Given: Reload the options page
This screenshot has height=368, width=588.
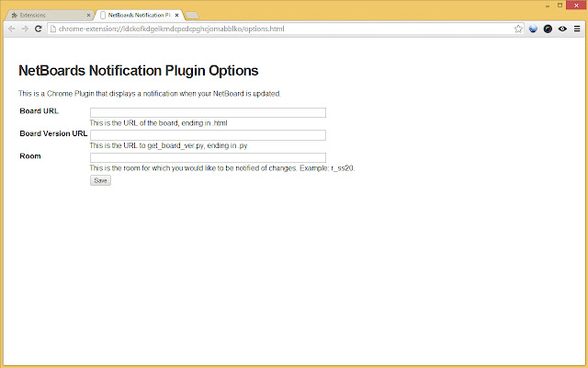Looking at the screenshot, I should [39, 29].
